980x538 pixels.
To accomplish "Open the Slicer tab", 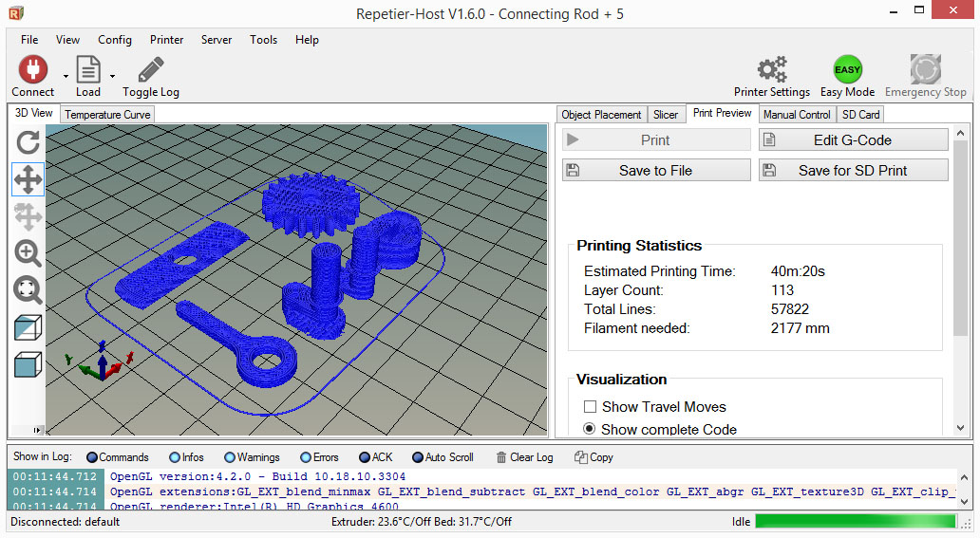I will pyautogui.click(x=666, y=115).
